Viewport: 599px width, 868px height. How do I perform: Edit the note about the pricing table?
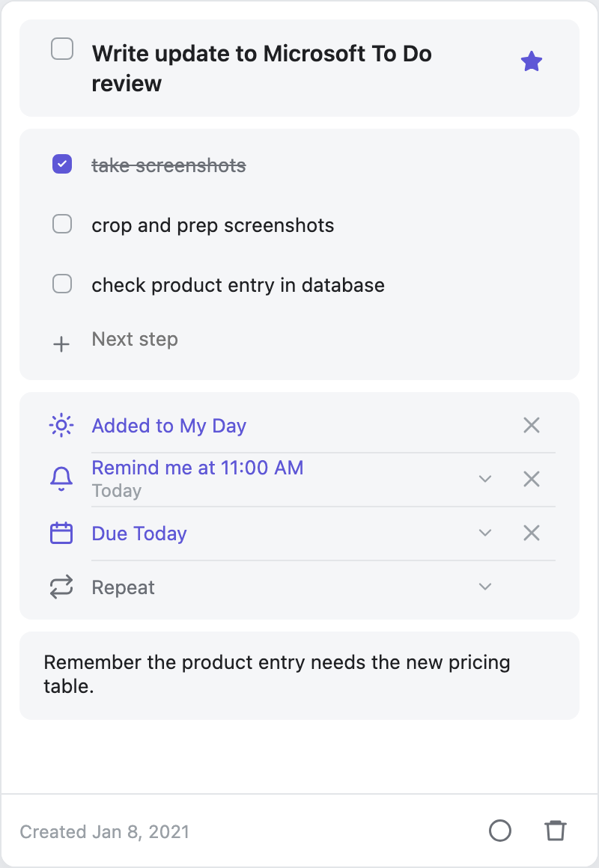299,676
